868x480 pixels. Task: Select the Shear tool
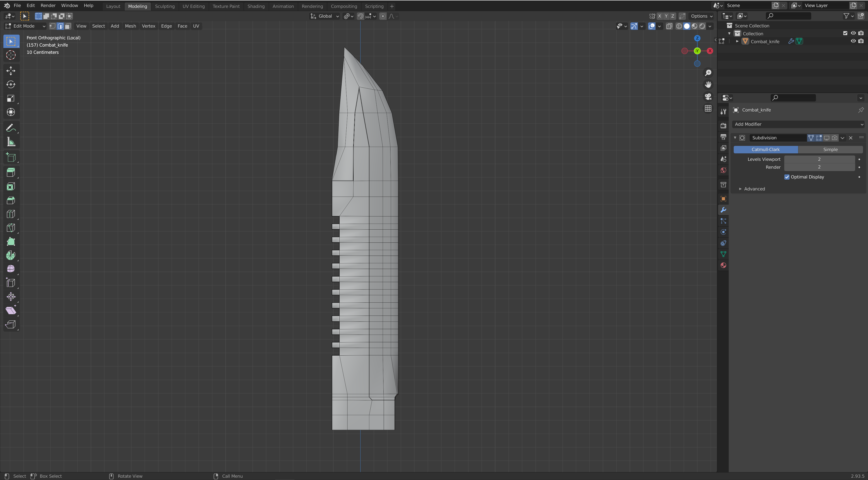[x=11, y=310]
